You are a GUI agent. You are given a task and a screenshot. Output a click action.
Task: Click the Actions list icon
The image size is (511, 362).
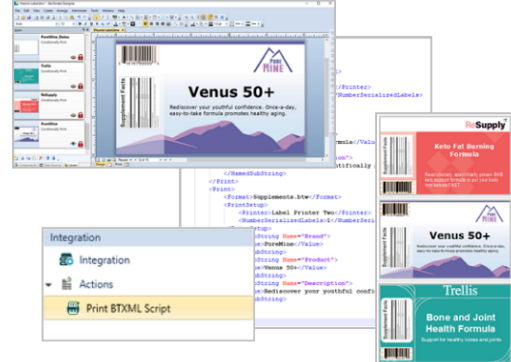click(x=67, y=284)
